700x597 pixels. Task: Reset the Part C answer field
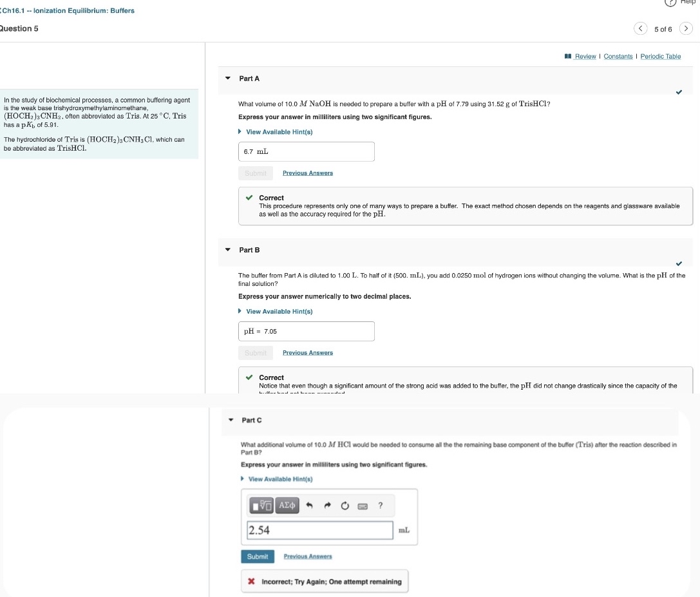(345, 506)
